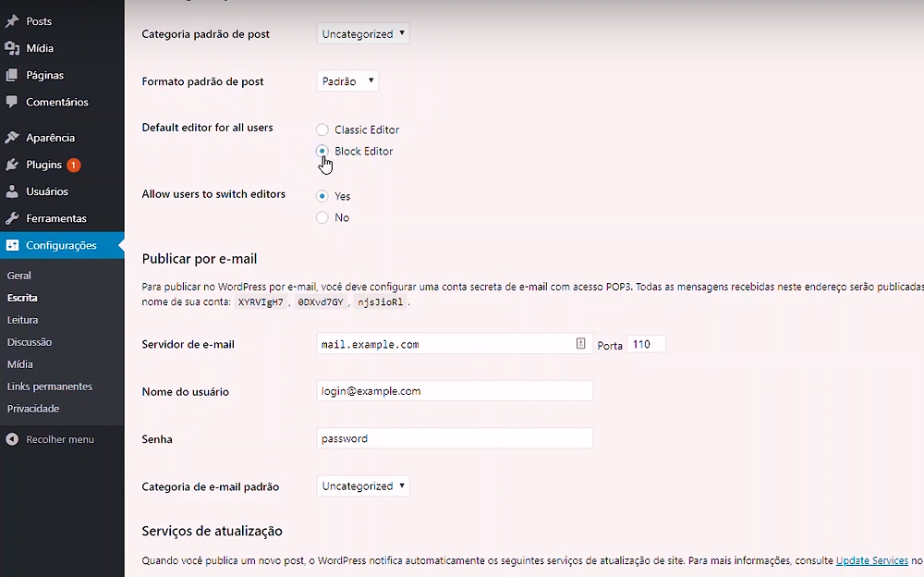Choose Yes for allowing editor switching
The image size is (924, 577).
pos(322,196)
